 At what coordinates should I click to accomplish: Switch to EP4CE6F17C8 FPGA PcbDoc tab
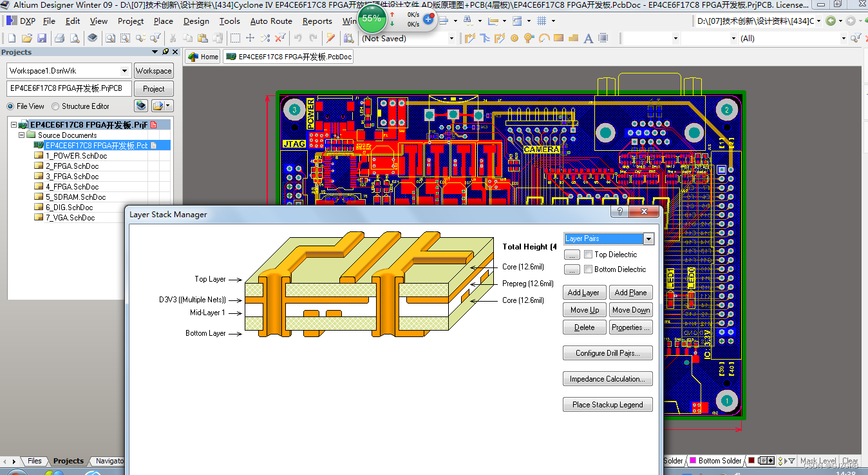289,57
